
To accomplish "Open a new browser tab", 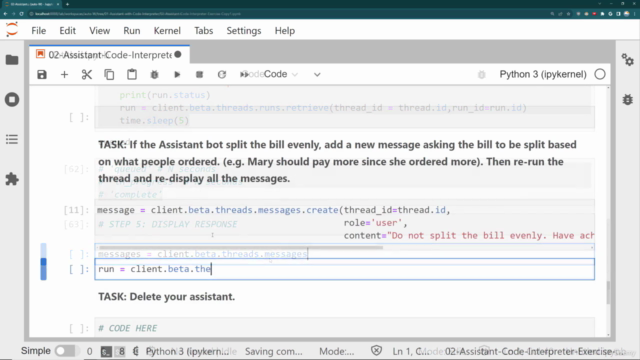I will click(67, 4).
